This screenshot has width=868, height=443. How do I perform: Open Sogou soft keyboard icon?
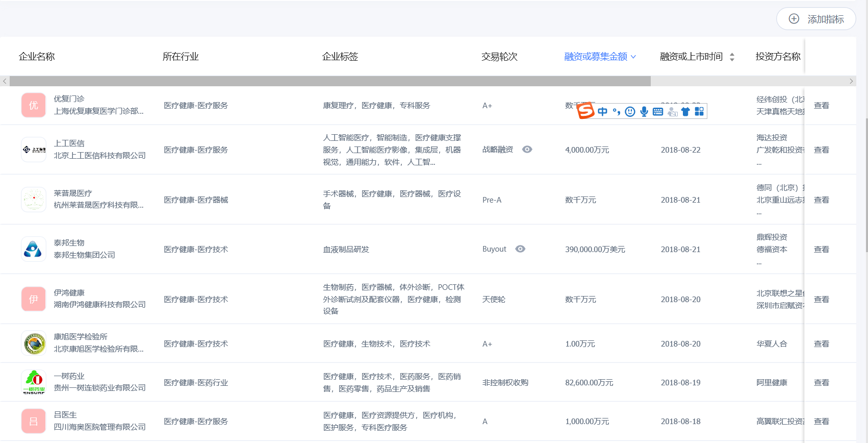[658, 111]
